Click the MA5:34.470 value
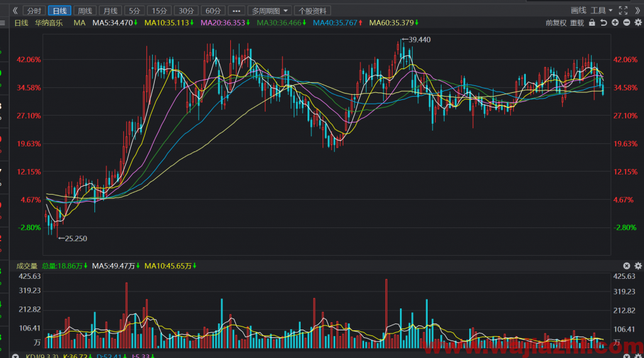644x358 pixels. (114, 23)
